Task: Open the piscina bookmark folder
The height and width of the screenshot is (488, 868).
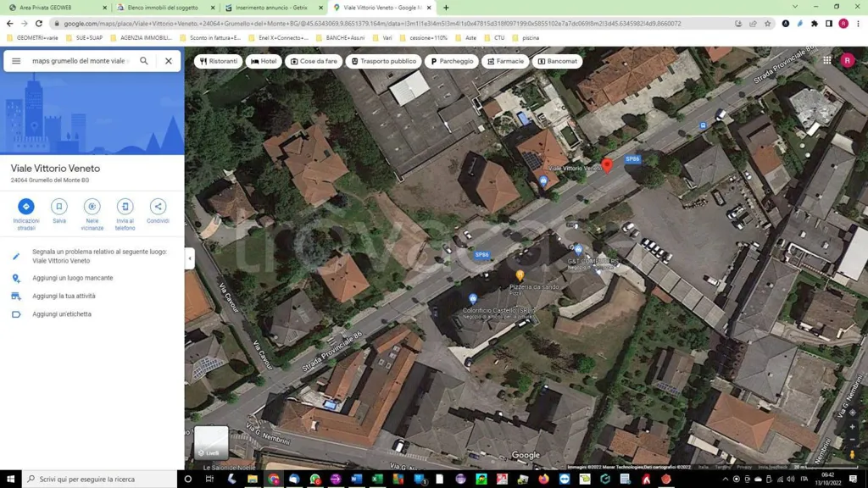Action: coord(526,38)
